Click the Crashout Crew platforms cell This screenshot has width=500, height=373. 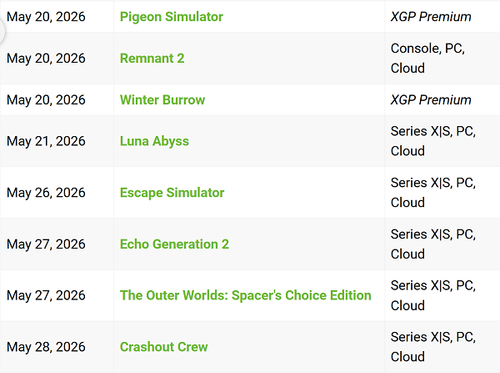point(442,347)
